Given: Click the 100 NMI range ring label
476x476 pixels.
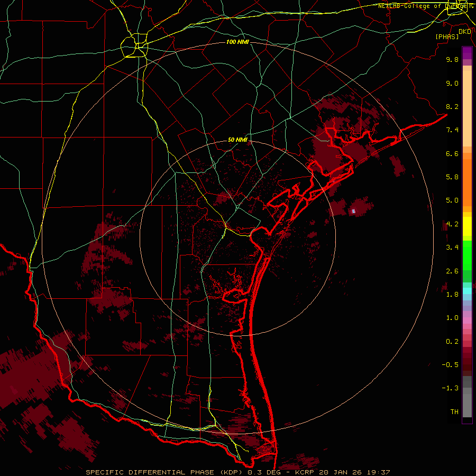Looking at the screenshot, I should (x=237, y=42).
